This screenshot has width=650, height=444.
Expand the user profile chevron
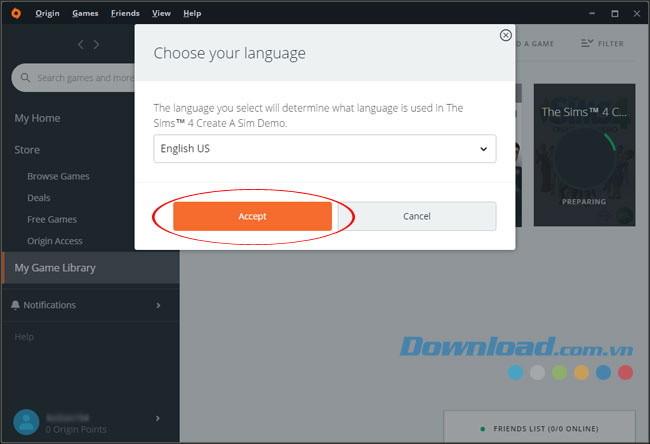(158, 418)
